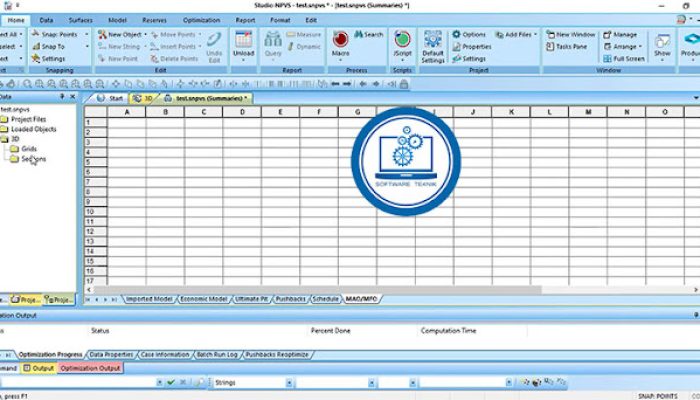Click the Computation Time column header
Image resolution: width=700 pixels, height=400 pixels.
tap(448, 331)
